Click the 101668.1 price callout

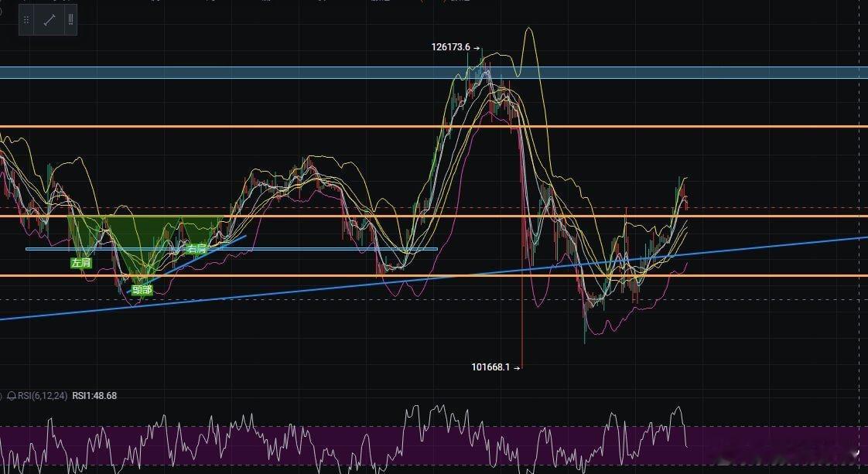pyautogui.click(x=492, y=367)
